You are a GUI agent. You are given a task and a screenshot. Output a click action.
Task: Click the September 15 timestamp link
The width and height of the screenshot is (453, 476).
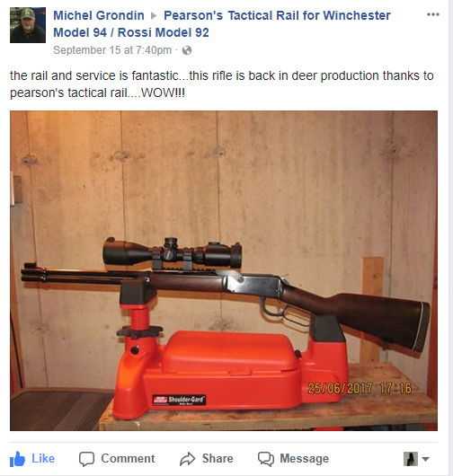(x=112, y=50)
